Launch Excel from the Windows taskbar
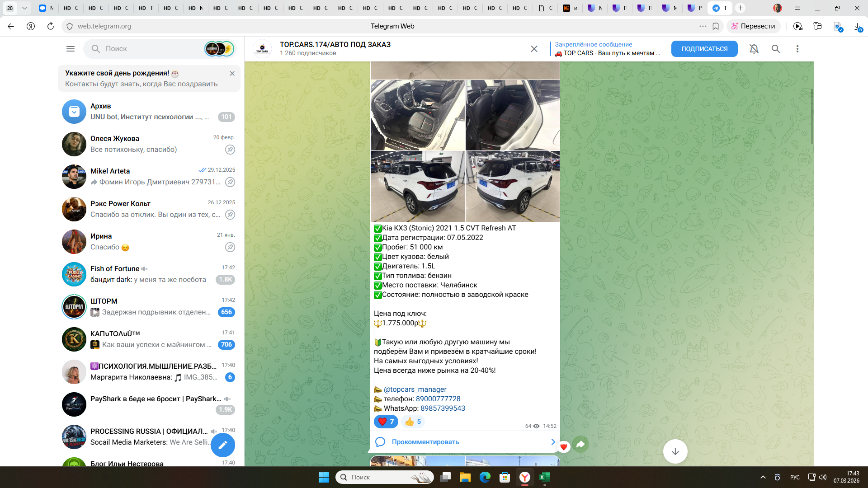The height and width of the screenshot is (488, 868). [544, 477]
